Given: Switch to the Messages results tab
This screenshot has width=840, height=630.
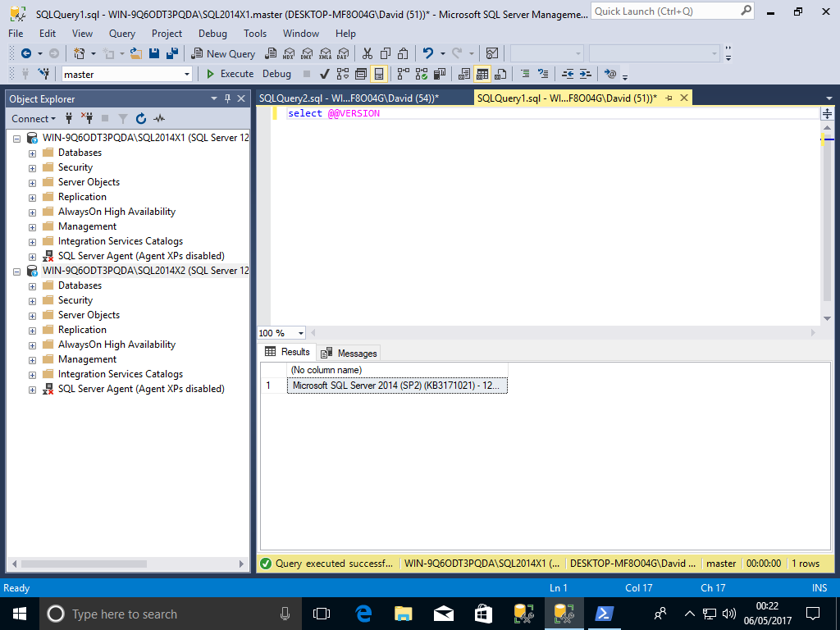Looking at the screenshot, I should coord(349,353).
